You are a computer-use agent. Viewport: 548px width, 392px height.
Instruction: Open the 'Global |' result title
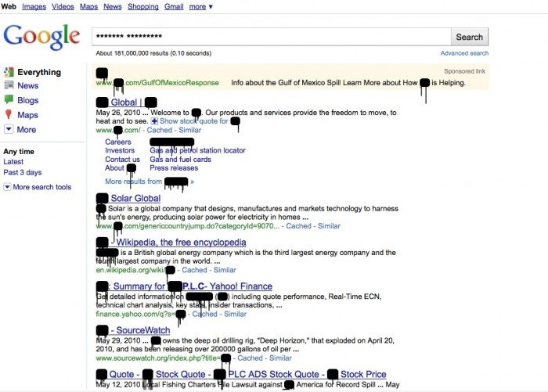click(x=126, y=102)
